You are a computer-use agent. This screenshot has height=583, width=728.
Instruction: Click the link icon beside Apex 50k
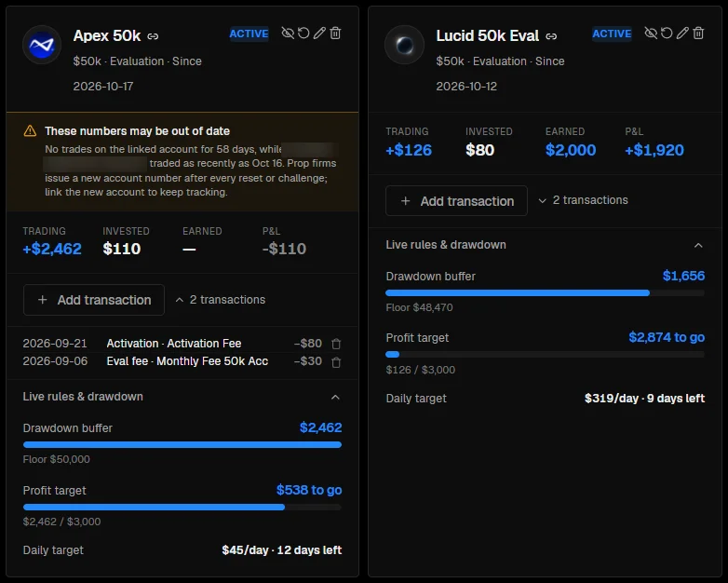click(153, 36)
